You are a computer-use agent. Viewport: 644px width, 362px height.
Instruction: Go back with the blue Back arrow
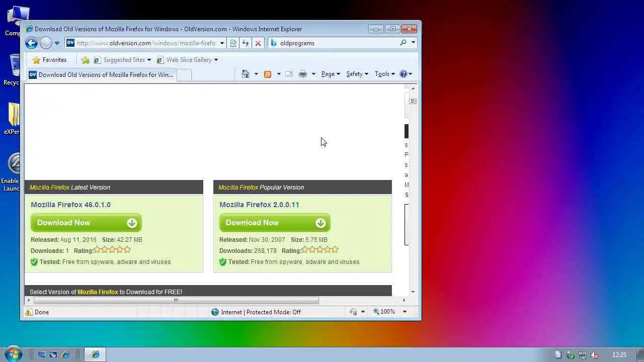tap(31, 43)
